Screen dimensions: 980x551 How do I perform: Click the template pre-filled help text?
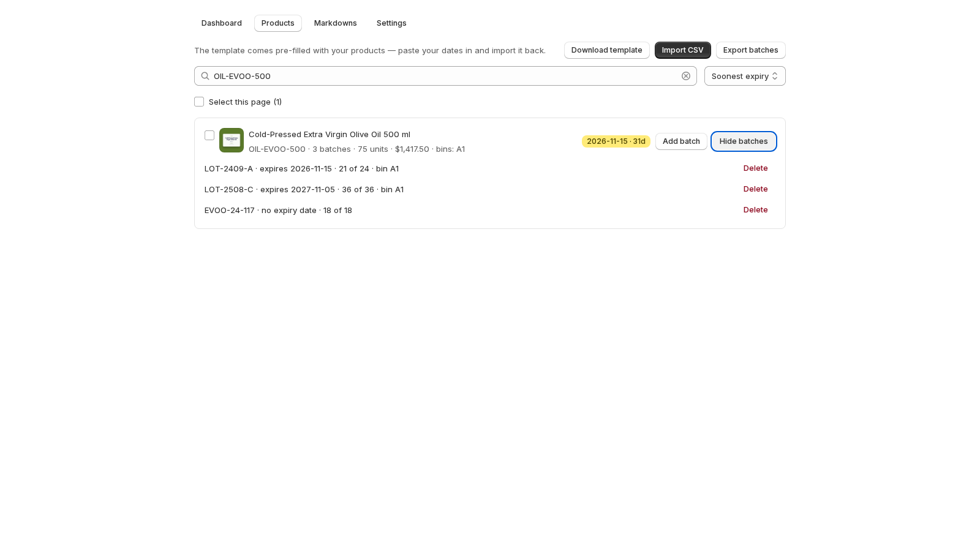[370, 50]
